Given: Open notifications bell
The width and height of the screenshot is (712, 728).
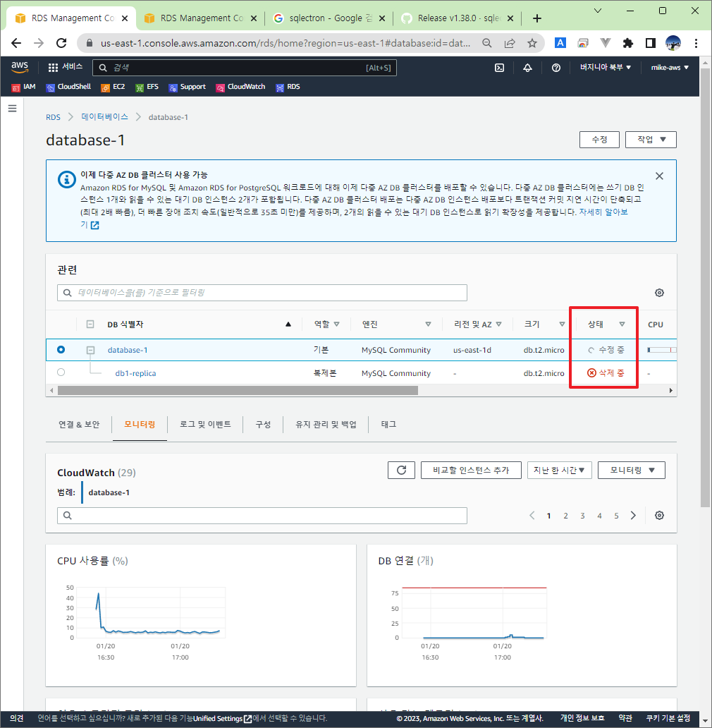Looking at the screenshot, I should click(x=528, y=68).
